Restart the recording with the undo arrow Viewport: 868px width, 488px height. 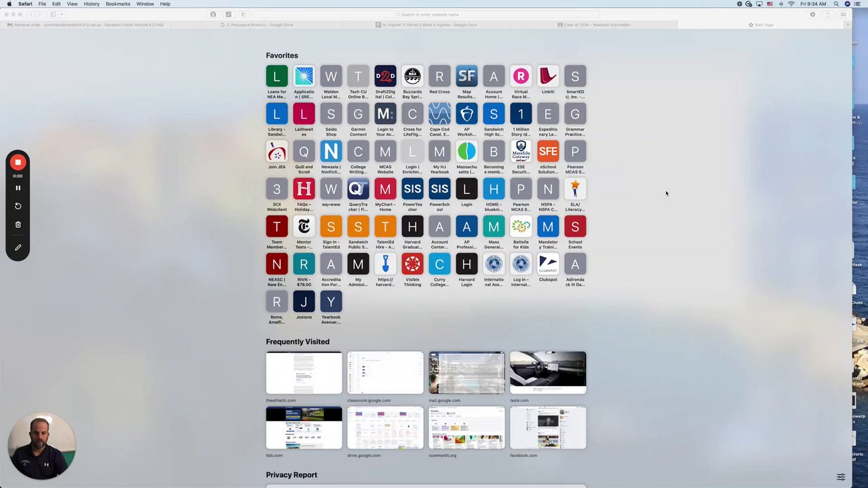click(18, 206)
